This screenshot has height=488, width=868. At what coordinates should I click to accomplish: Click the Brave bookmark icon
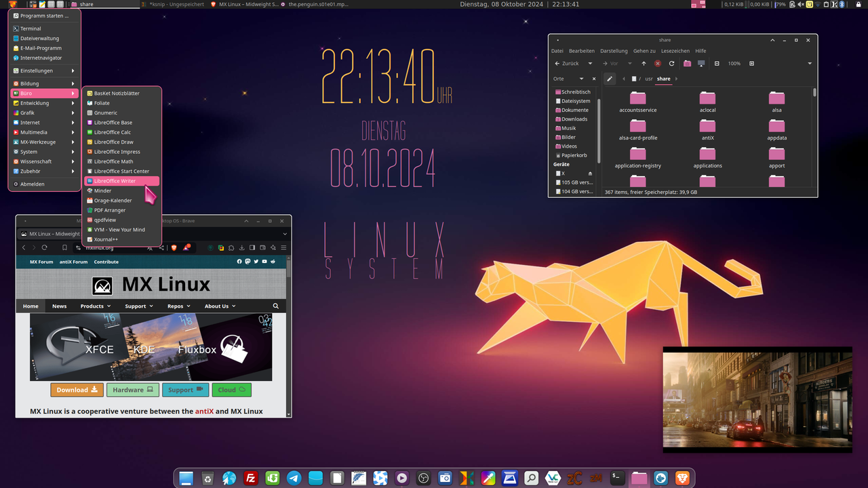point(65,247)
